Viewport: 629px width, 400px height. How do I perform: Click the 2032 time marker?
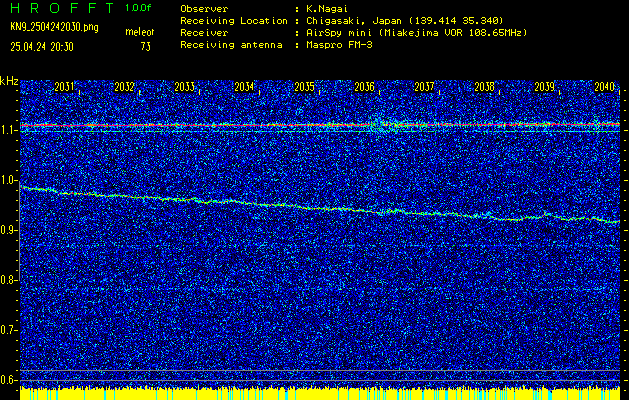124,87
